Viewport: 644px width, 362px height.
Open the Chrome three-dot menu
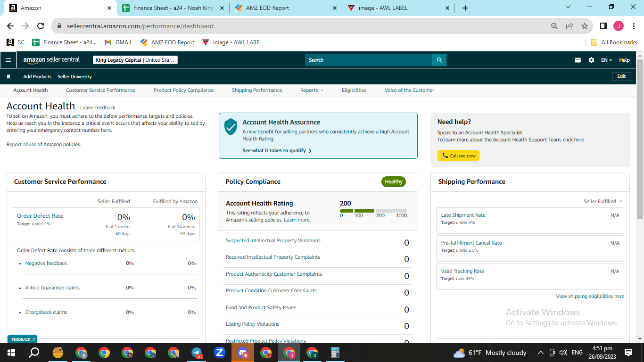(x=634, y=26)
